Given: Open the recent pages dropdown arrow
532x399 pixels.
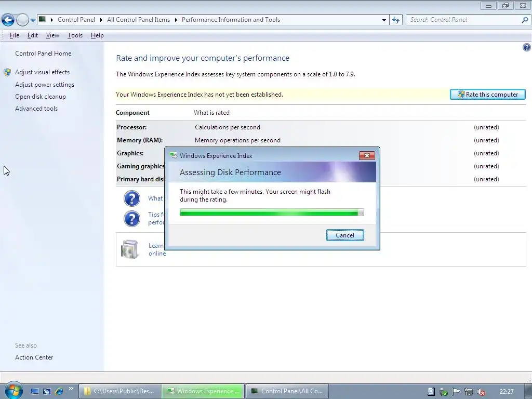Looking at the screenshot, I should click(33, 20).
